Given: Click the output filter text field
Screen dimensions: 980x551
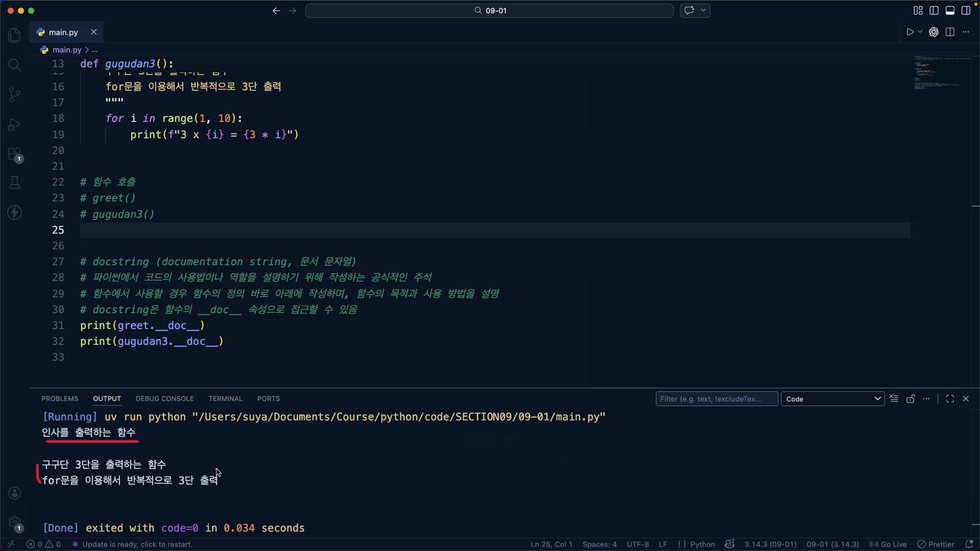Looking at the screenshot, I should coord(716,399).
